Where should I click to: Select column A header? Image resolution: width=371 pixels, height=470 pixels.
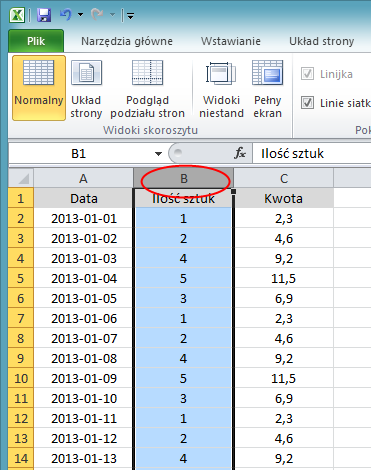tap(83, 178)
